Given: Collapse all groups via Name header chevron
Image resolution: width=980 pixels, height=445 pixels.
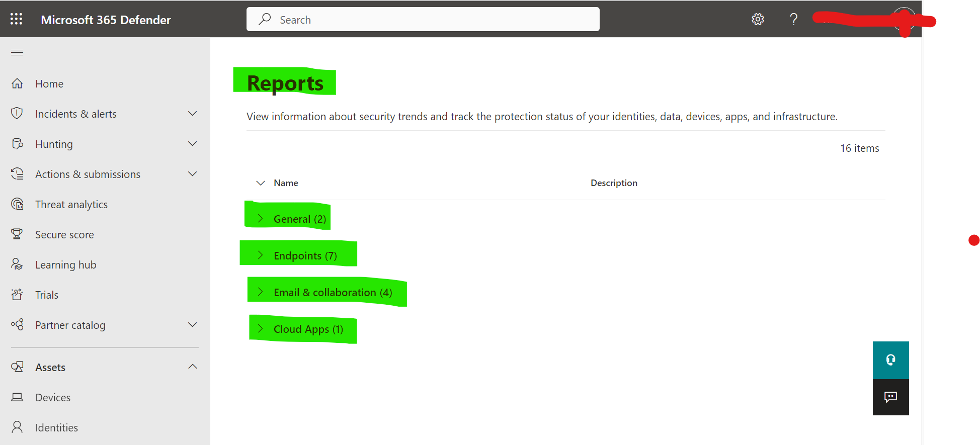Looking at the screenshot, I should (x=261, y=183).
